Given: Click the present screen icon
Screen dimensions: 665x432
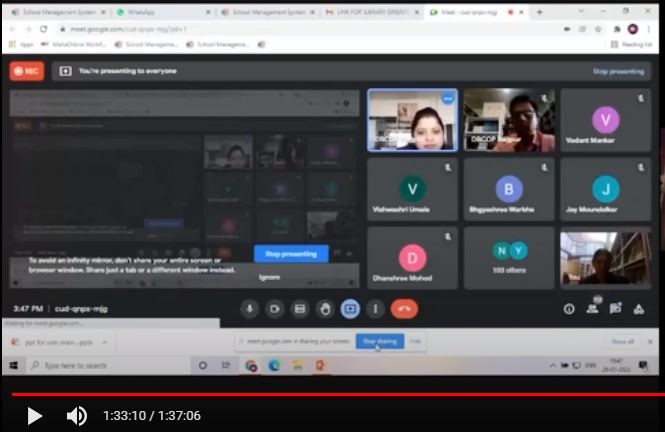Looking at the screenshot, I should [350, 309].
